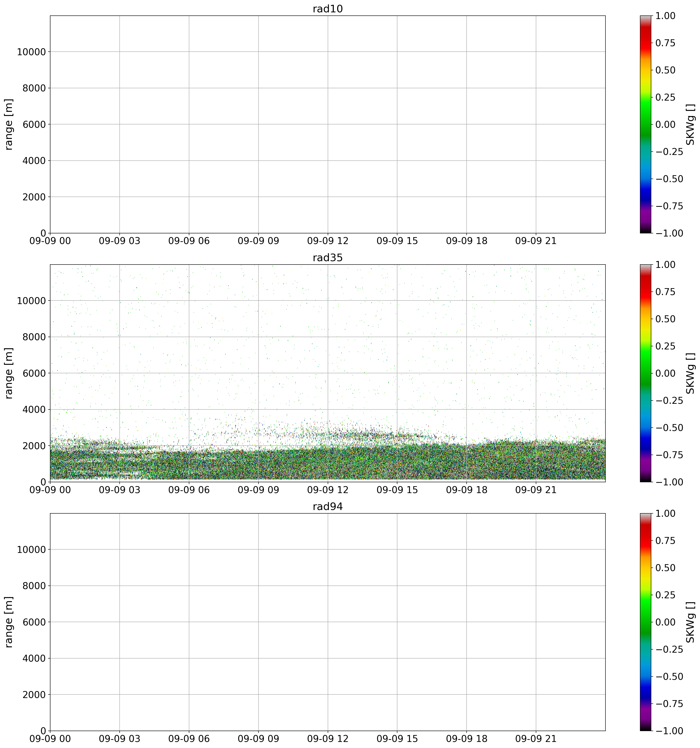Click the rad10 plot title
This screenshot has height=748, width=700.
(x=328, y=9)
